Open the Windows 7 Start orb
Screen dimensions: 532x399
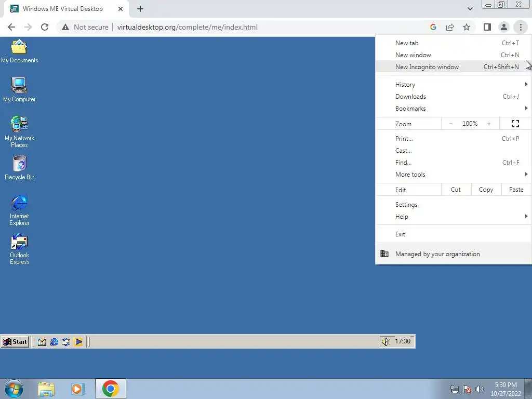pos(14,389)
